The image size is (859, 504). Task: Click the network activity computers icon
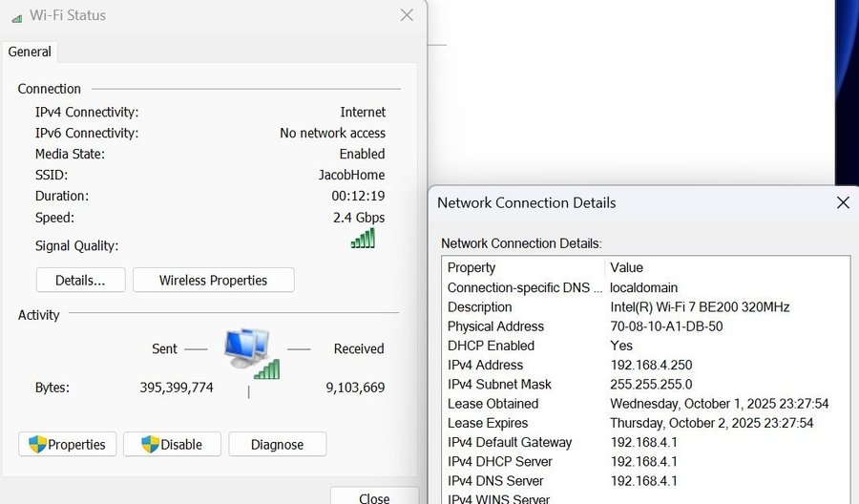(x=249, y=352)
